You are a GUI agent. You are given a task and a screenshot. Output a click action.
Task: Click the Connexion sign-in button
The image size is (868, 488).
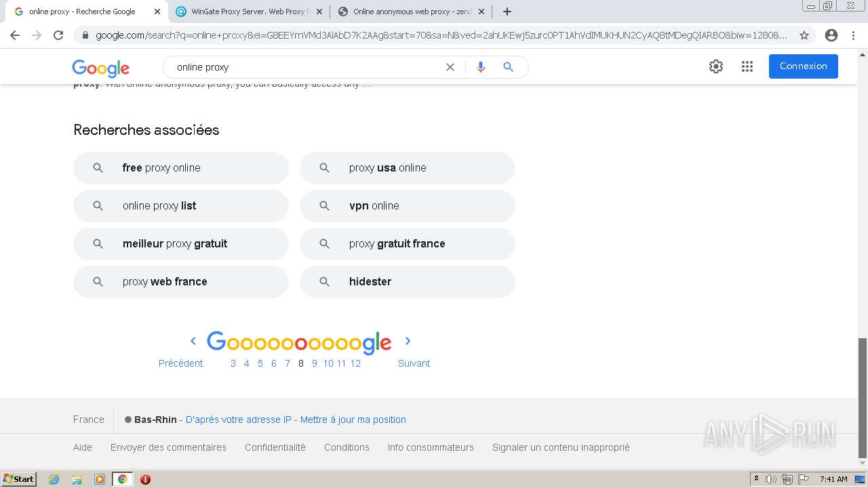803,66
